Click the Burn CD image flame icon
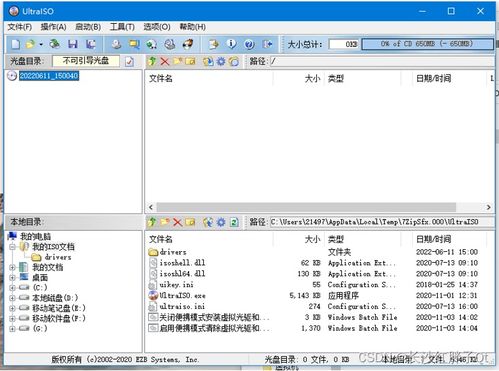 (x=188, y=44)
